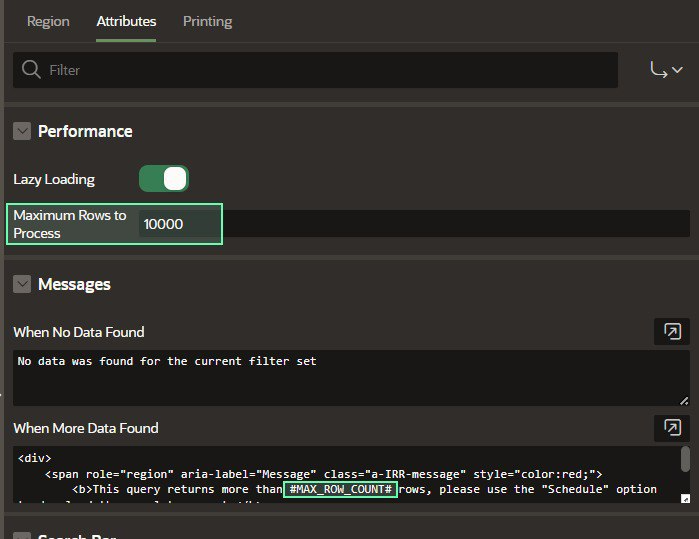Screen dimensions: 699x539
Task: Switch to the Region tab
Action: pos(48,21)
